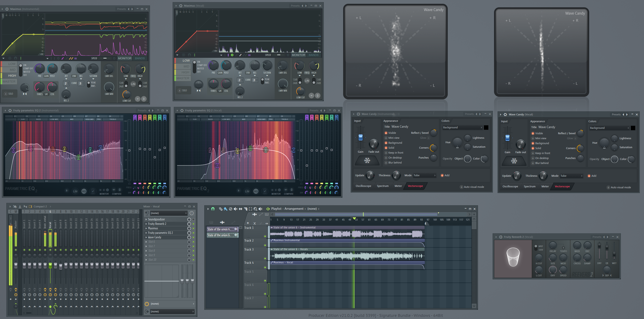Open Maximus (Vocal) plugin menu arrow
The width and height of the screenshot is (644, 319).
point(176,6)
